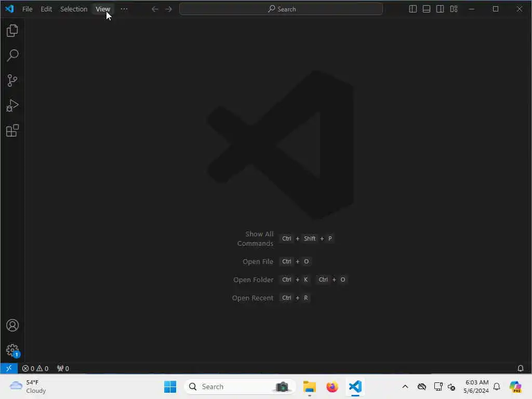This screenshot has height=399, width=532.
Task: Open the weather widget showing 54°F Cloudy
Action: tap(28, 387)
